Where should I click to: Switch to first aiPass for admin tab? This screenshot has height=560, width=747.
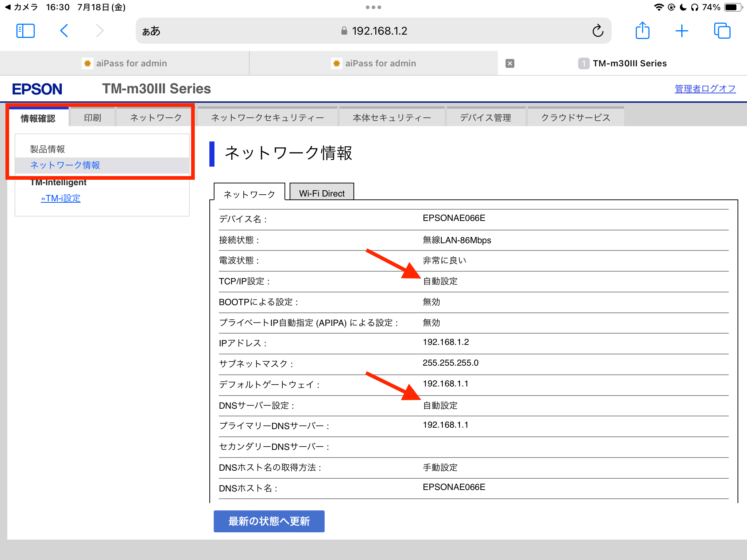pos(124,63)
